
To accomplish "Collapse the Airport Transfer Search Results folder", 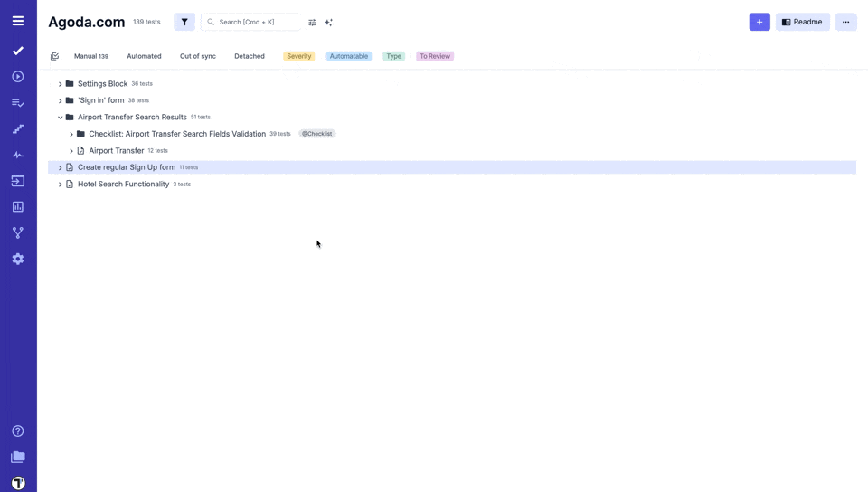I will tap(61, 118).
